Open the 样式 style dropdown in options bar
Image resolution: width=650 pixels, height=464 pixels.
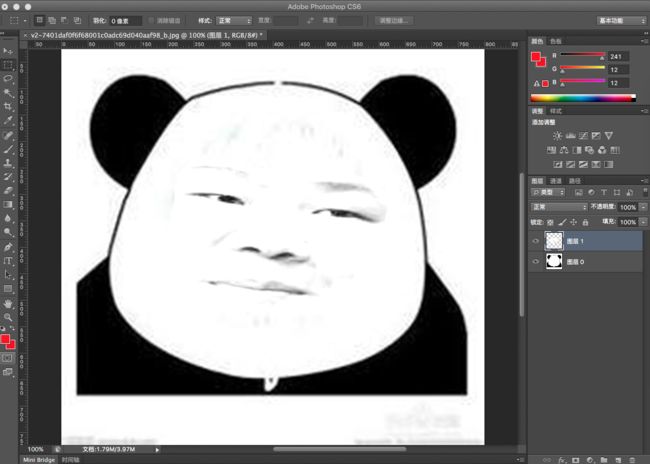click(235, 20)
